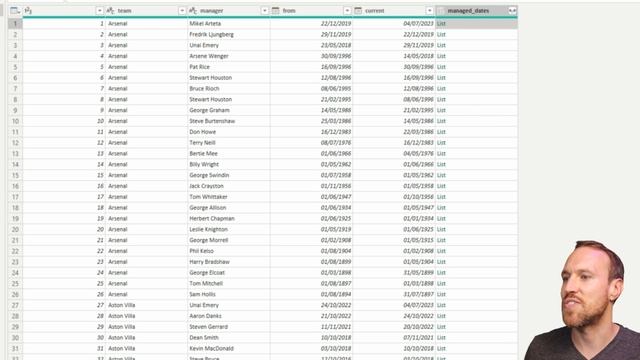
Task: Click the Terry Neill manager cell
Action: [229, 143]
